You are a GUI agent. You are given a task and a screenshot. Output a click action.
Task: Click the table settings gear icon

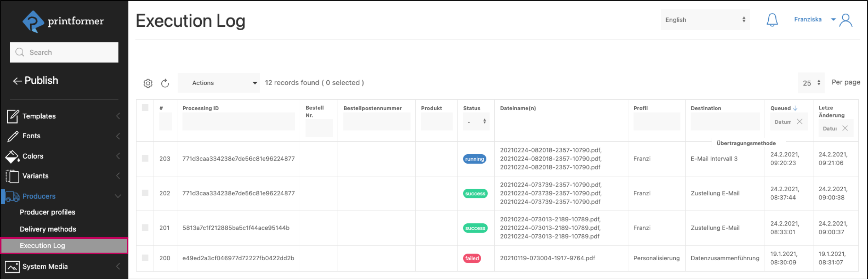pyautogui.click(x=148, y=83)
